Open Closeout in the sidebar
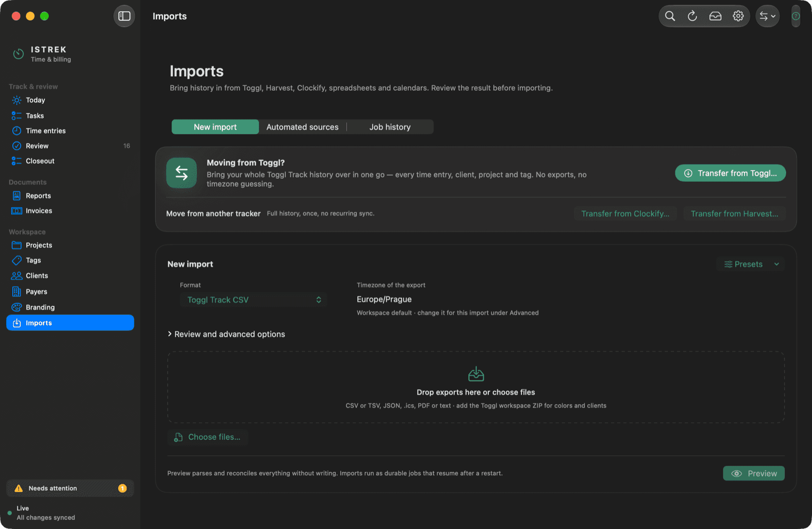 [x=70, y=161]
